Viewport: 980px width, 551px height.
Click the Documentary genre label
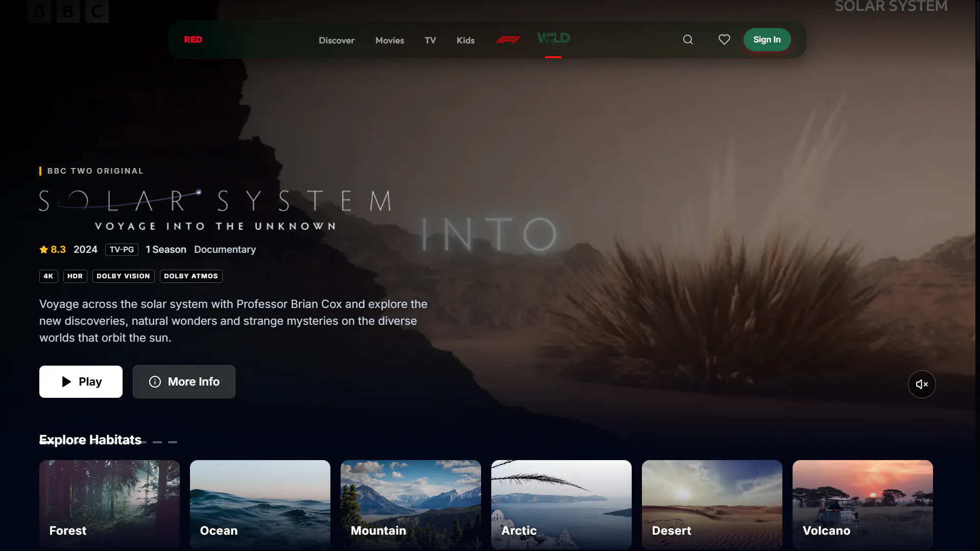[x=225, y=249]
